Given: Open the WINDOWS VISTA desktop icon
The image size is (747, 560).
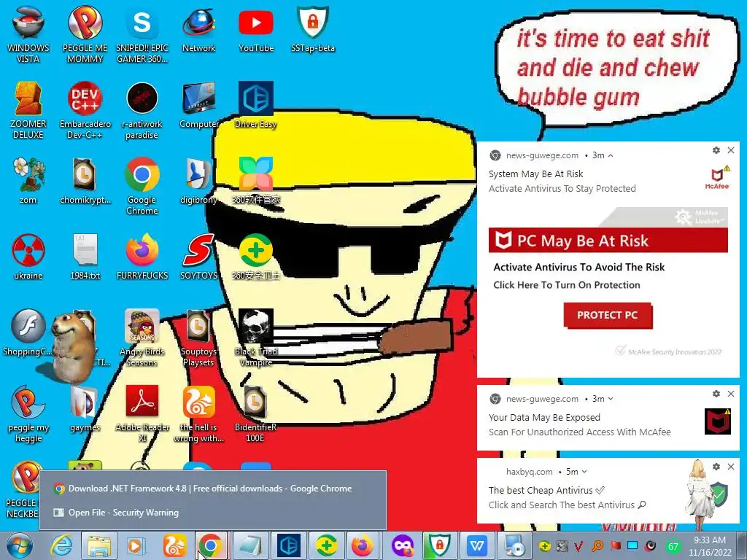Looking at the screenshot, I should tap(28, 34).
